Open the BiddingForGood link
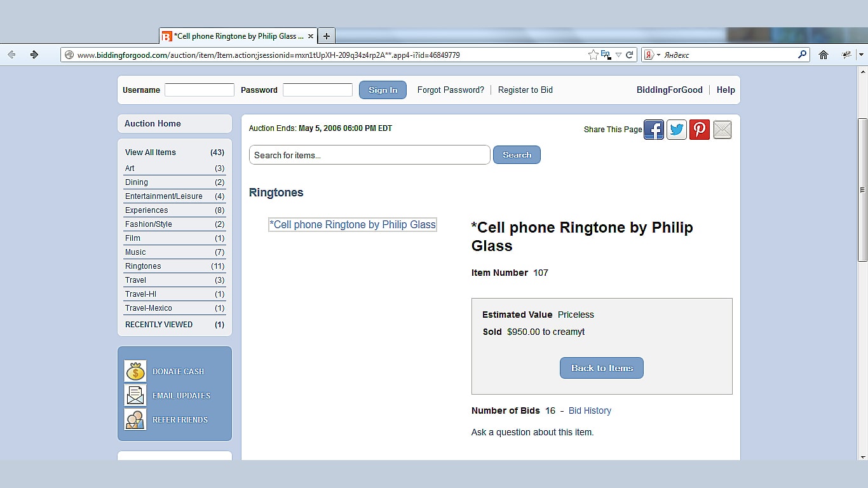This screenshot has height=488, width=868. [x=670, y=90]
